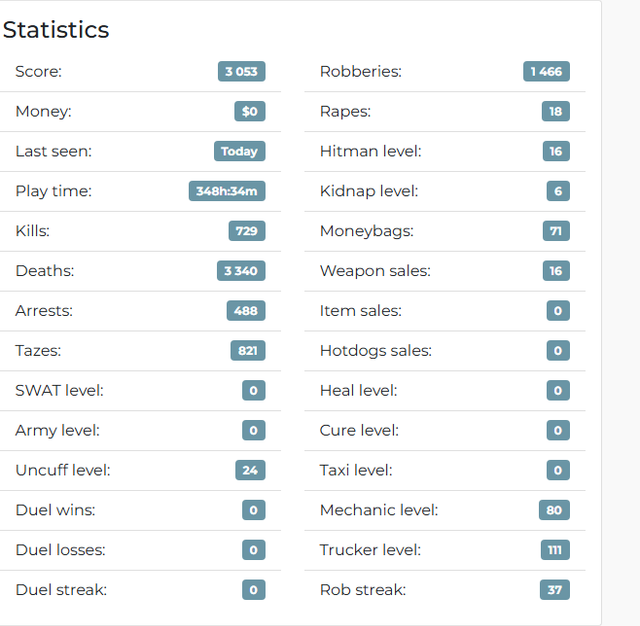Image resolution: width=640 pixels, height=626 pixels.
Task: Select the Money $0 badge
Action: click(249, 111)
